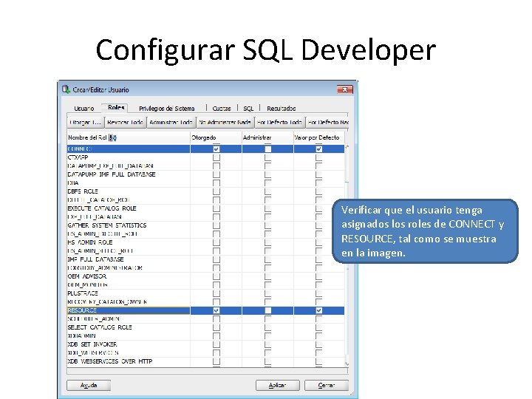Image resolution: width=532 pixels, height=399 pixels.
Task: Check Administrar for the CONNECT role
Action: [268, 149]
